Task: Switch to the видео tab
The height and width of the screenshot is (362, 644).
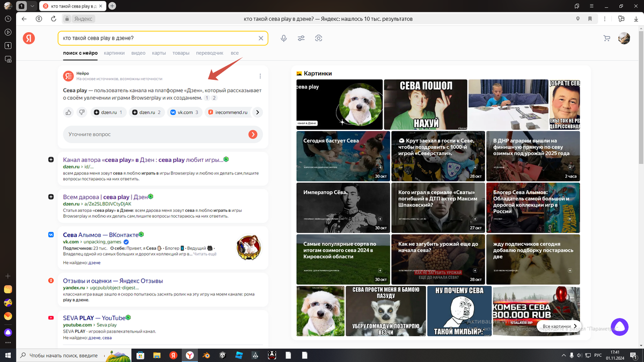Action: point(138,53)
